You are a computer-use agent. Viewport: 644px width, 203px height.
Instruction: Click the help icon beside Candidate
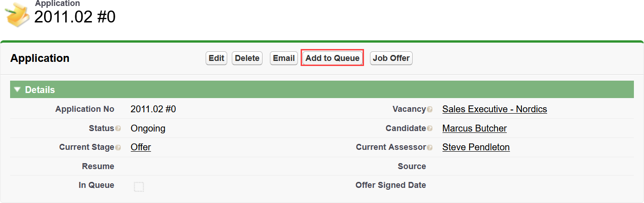(430, 129)
